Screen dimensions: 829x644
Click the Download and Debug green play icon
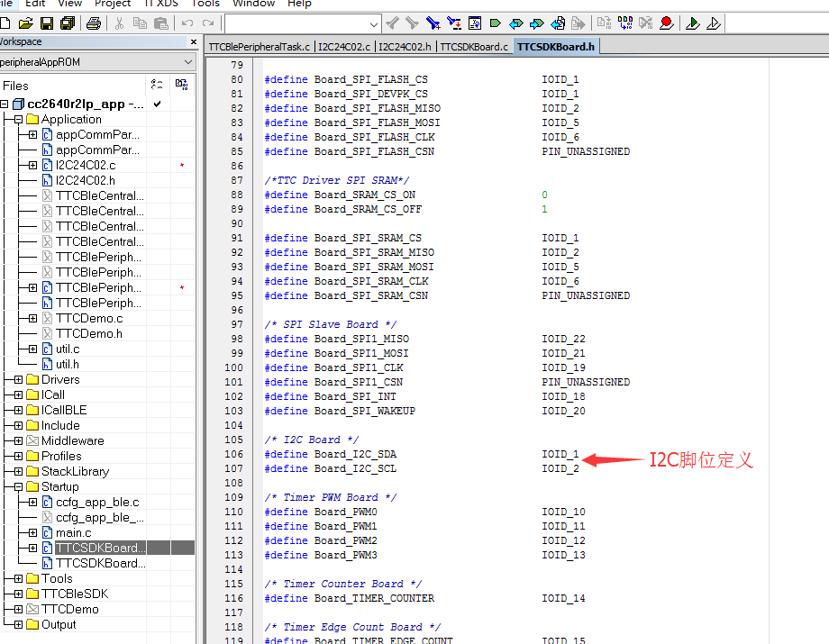point(693,23)
